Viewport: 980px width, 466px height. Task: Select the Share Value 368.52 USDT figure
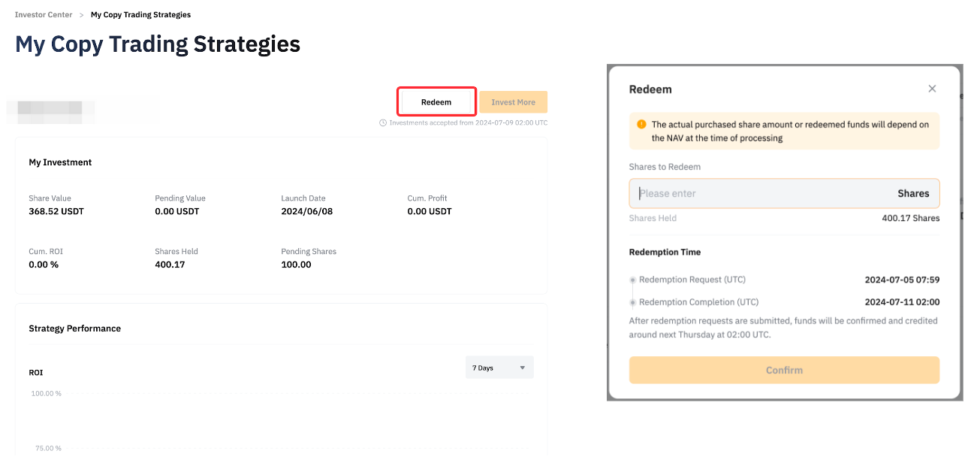pyautogui.click(x=56, y=211)
